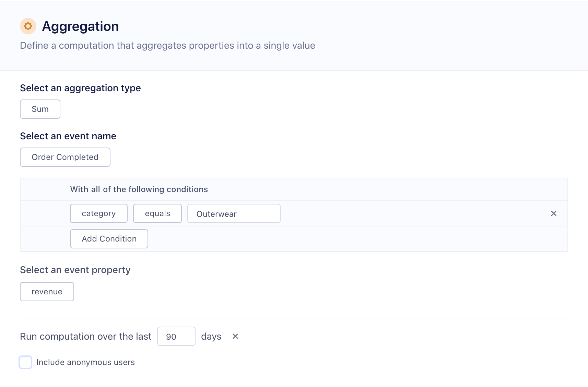
Task: Click the 'Select an event property' label
Action: [75, 270]
